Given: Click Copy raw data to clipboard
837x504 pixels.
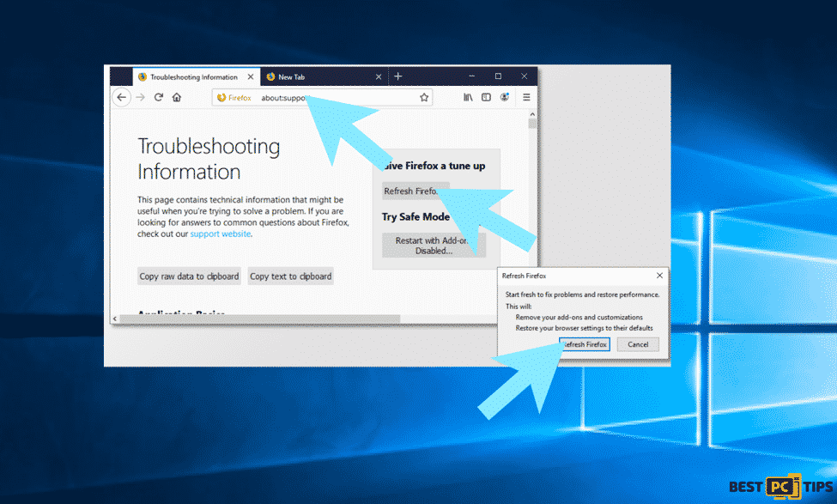Looking at the screenshot, I should (x=189, y=276).
